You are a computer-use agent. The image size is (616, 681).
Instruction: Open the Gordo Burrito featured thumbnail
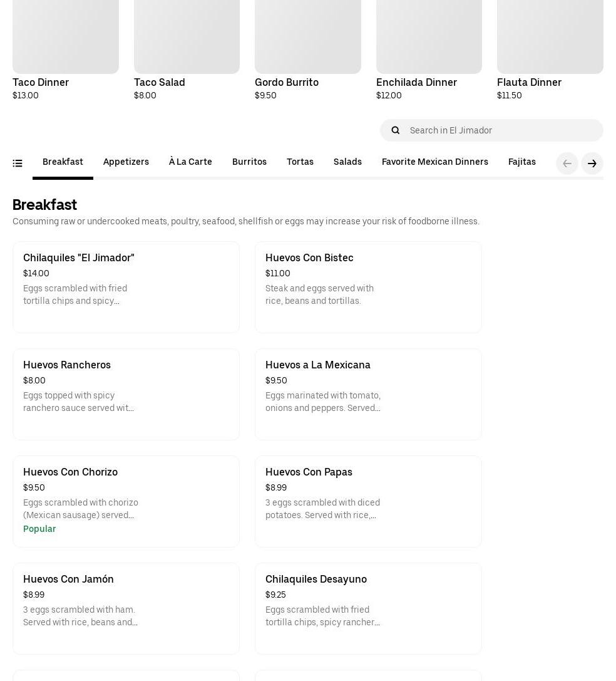(x=307, y=34)
